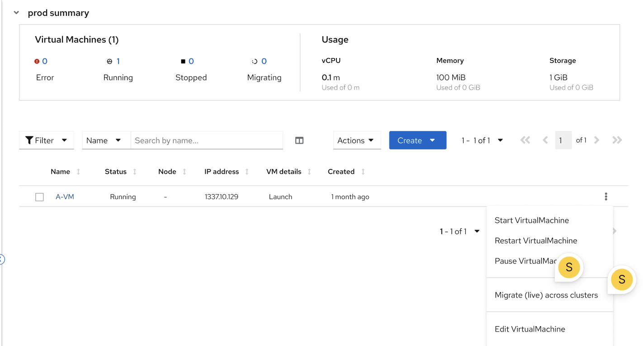Open the A-VM kebab actions menu
The height and width of the screenshot is (346, 644).
point(606,197)
